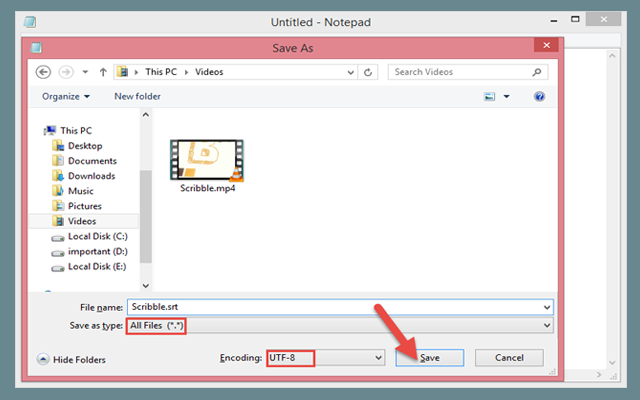
Task: Click the Back navigation arrow
Action: pos(43,72)
